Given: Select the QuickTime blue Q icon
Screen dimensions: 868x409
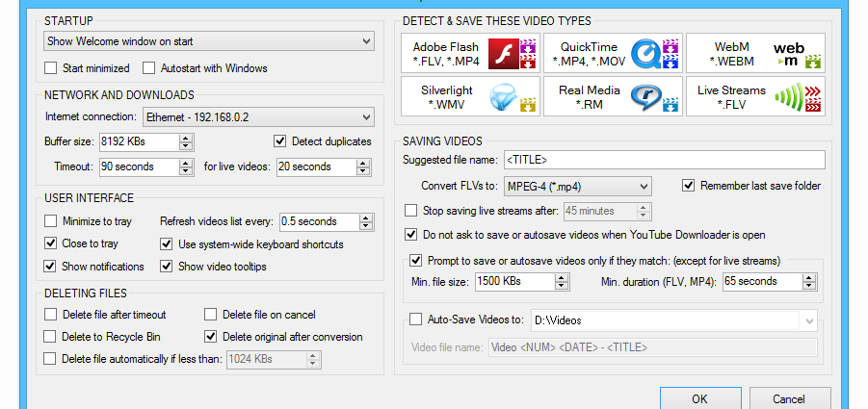Looking at the screenshot, I should point(646,54).
